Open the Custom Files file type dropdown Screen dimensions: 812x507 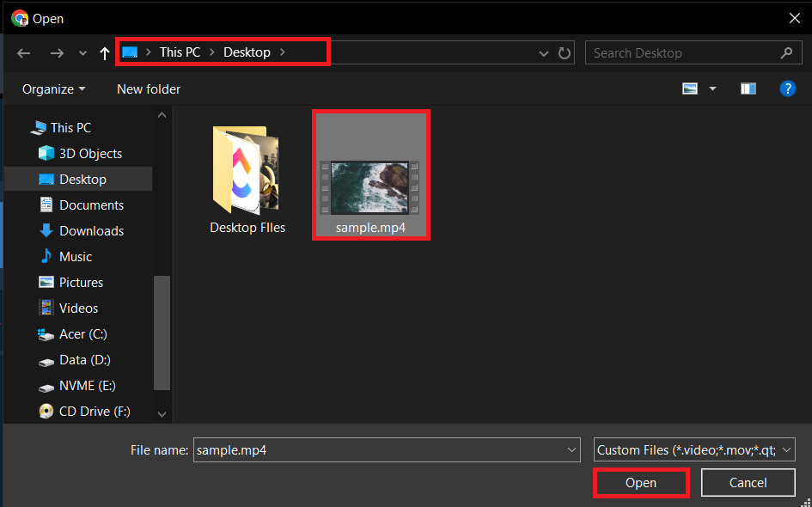tap(692, 449)
